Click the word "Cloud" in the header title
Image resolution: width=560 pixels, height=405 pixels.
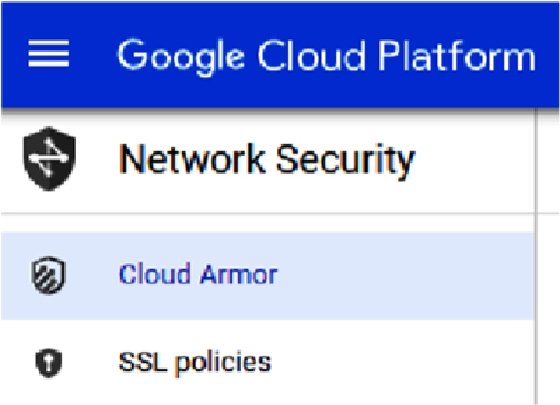coord(311,55)
